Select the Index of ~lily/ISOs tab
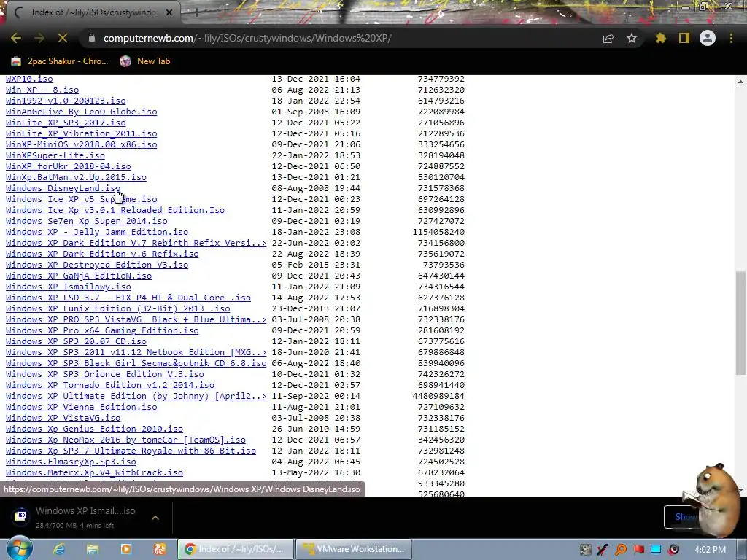 click(93, 12)
